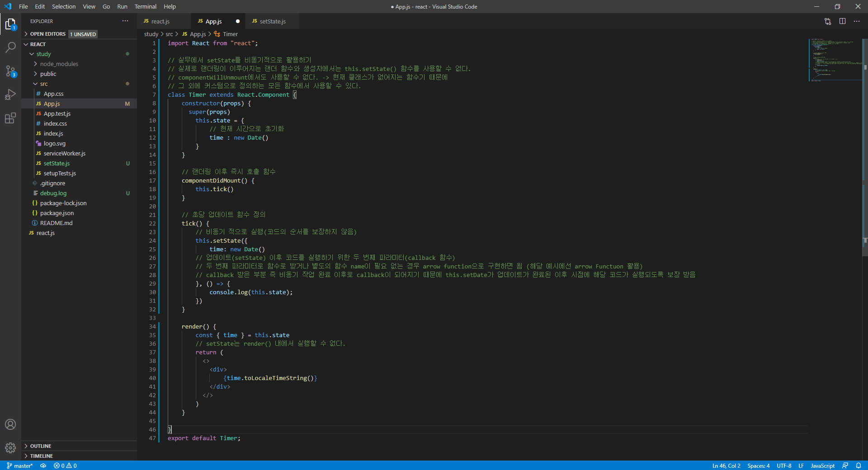Open the Accounts icon at bottom left
The width and height of the screenshot is (868, 470).
pyautogui.click(x=10, y=424)
